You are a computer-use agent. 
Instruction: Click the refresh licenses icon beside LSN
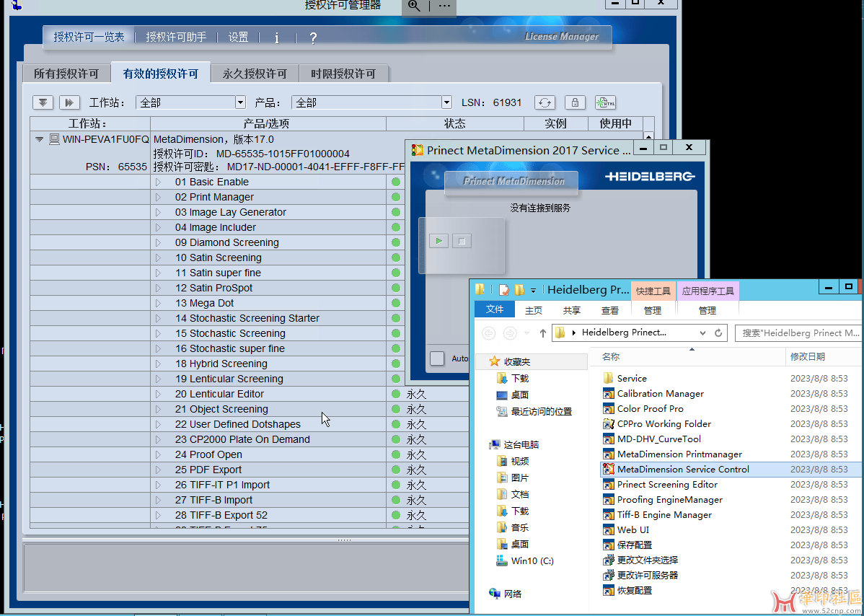click(x=545, y=103)
